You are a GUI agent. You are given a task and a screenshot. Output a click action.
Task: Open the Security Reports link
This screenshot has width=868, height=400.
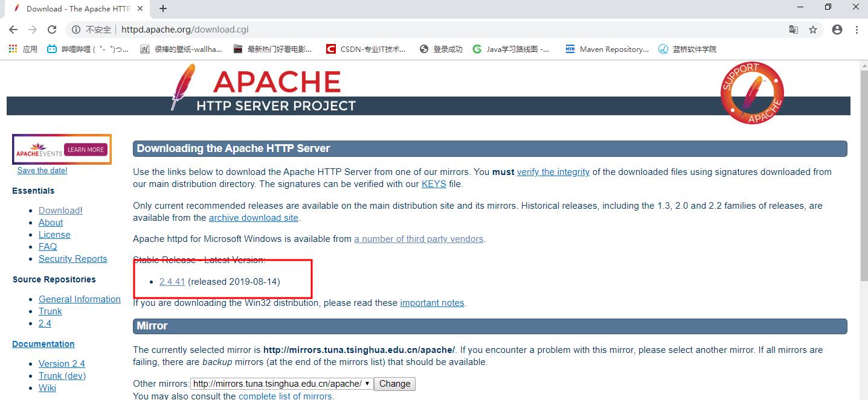[x=72, y=259]
